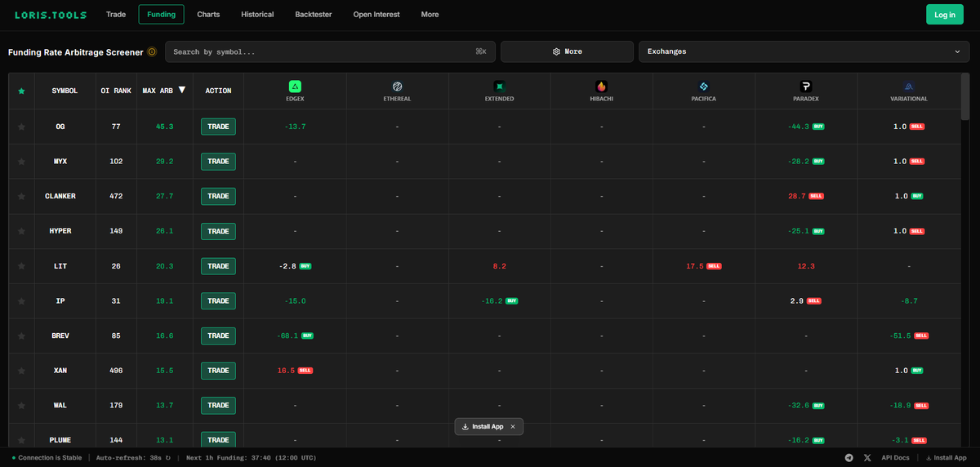Go to the Charts tab
Viewport: 980px width, 467px height.
point(208,15)
